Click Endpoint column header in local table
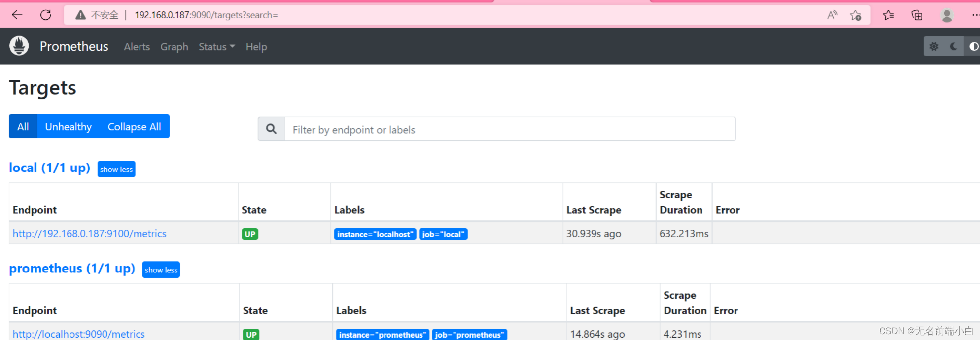Image resolution: width=980 pixels, height=340 pixels. tap(35, 210)
